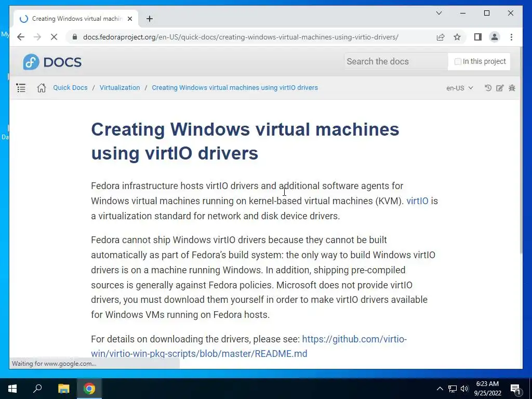Open Chrome side panel
Image resolution: width=532 pixels, height=399 pixels.
pyautogui.click(x=478, y=37)
